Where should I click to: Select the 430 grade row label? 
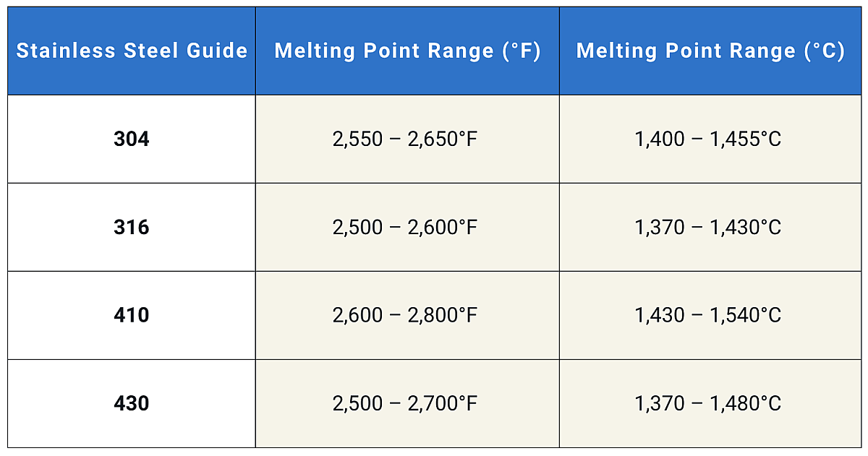[x=132, y=403]
